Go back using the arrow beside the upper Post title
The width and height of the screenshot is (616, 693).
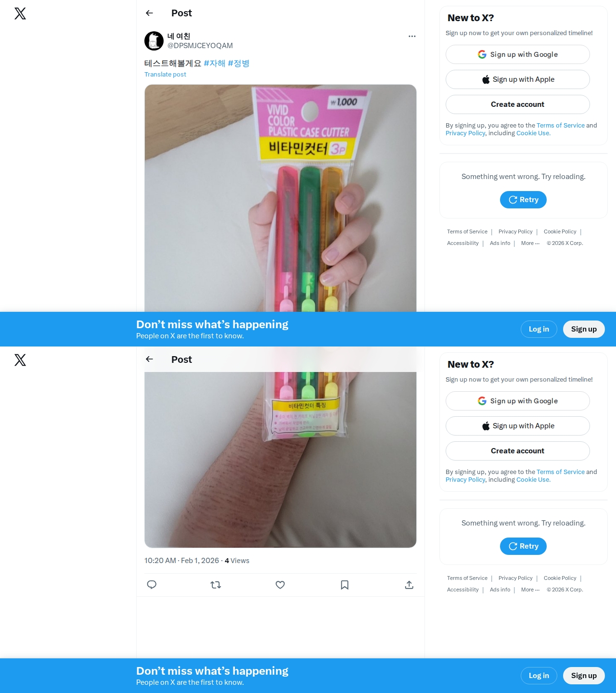pos(149,13)
